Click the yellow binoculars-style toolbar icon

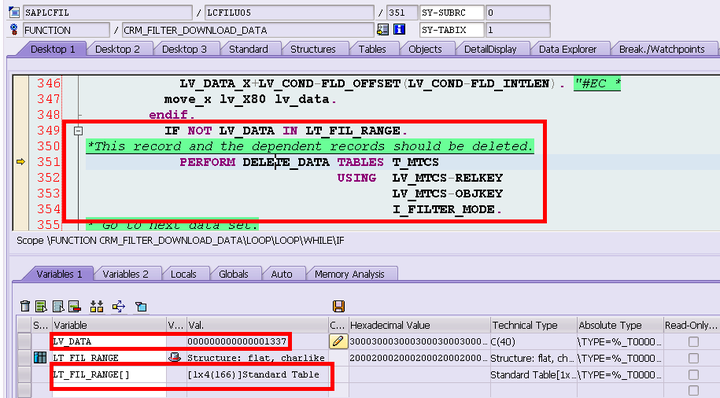pyautogui.click(x=96, y=306)
